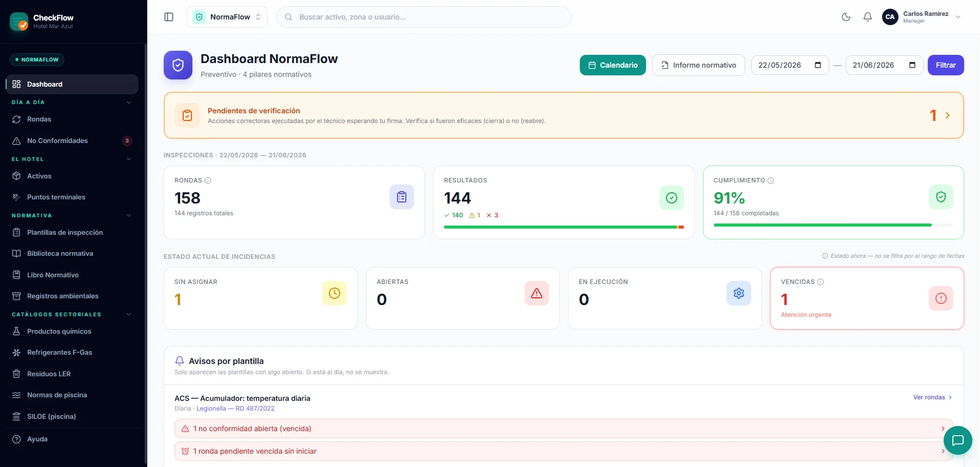Select the NORMAFLOW badge in sidebar
This screenshot has height=467, width=980.
pos(37,59)
